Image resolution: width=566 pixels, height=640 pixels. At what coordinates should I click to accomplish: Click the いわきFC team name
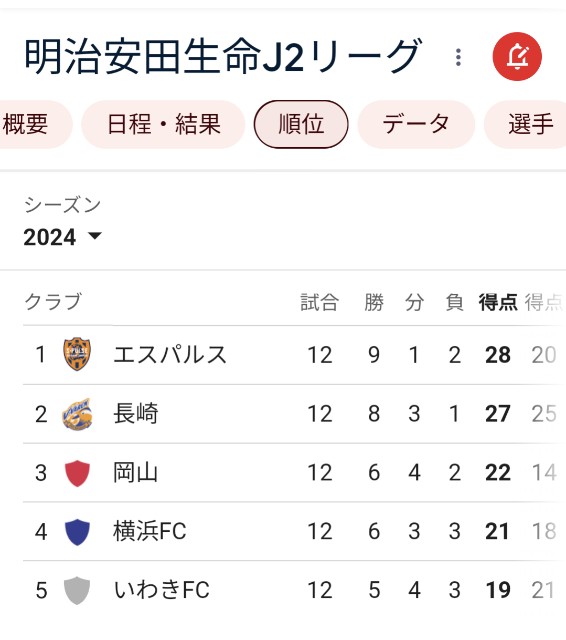pos(161,590)
